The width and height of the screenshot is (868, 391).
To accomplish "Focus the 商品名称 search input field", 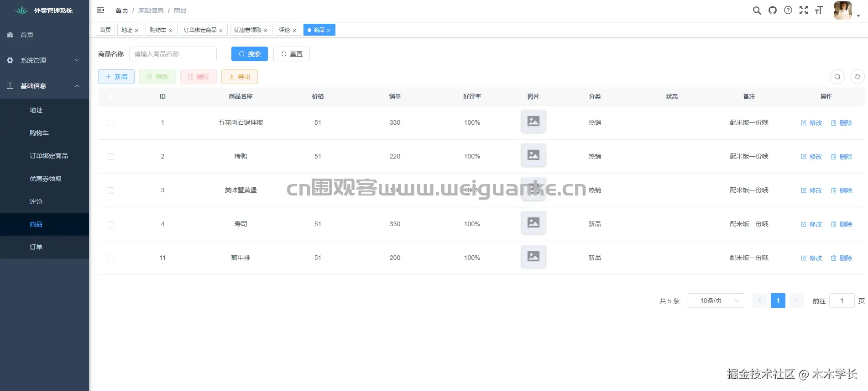I will [x=173, y=54].
